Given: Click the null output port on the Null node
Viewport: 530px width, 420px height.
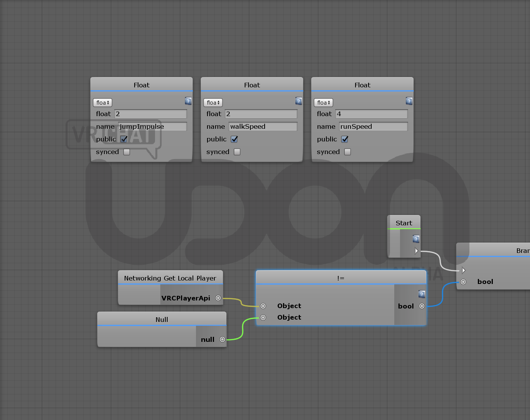Looking at the screenshot, I should tap(222, 339).
